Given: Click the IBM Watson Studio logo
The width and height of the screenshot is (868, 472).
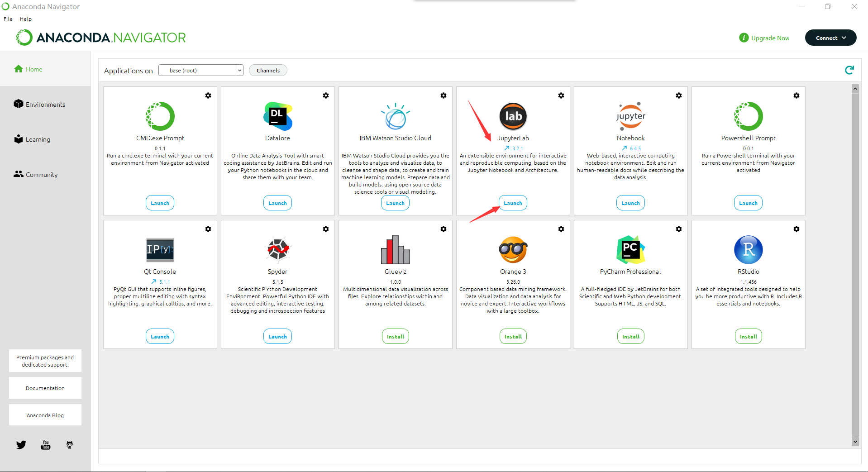Looking at the screenshot, I should coord(396,116).
